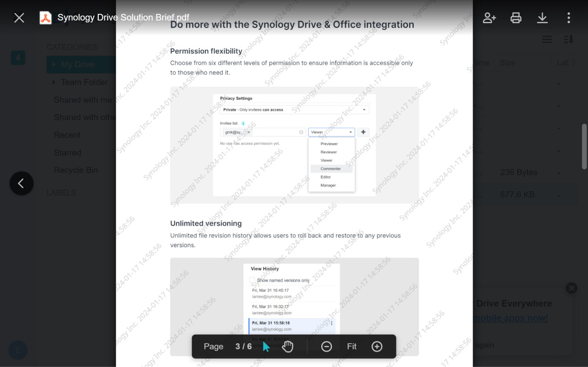Dismiss the Drive Everywhere notification
The width and height of the screenshot is (588, 367).
click(x=572, y=288)
